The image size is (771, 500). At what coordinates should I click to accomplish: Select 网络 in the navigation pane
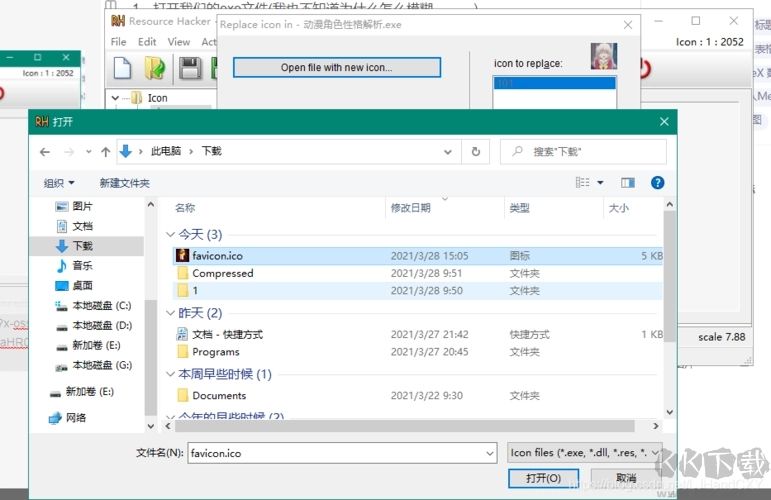67,418
